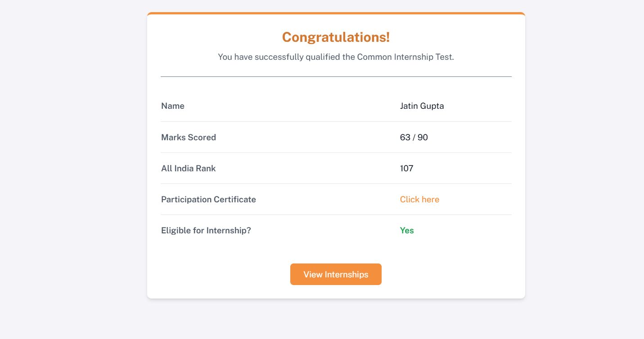The image size is (644, 339).
Task: Click the All India Rank result row
Action: tap(336, 168)
